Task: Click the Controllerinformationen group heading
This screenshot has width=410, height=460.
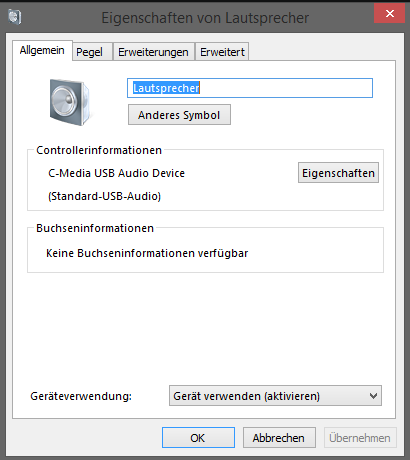Action: pyautogui.click(x=99, y=150)
